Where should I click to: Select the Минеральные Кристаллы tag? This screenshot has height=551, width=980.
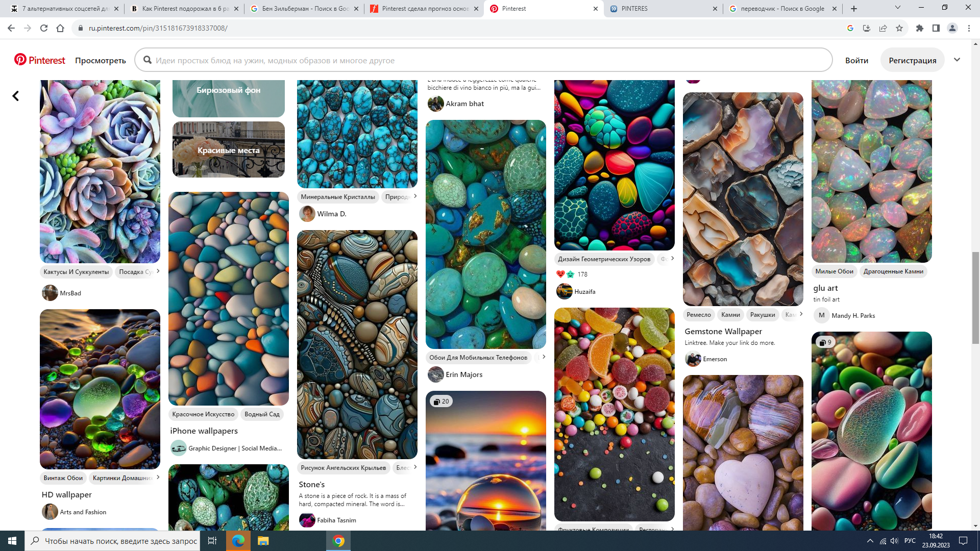(x=338, y=197)
